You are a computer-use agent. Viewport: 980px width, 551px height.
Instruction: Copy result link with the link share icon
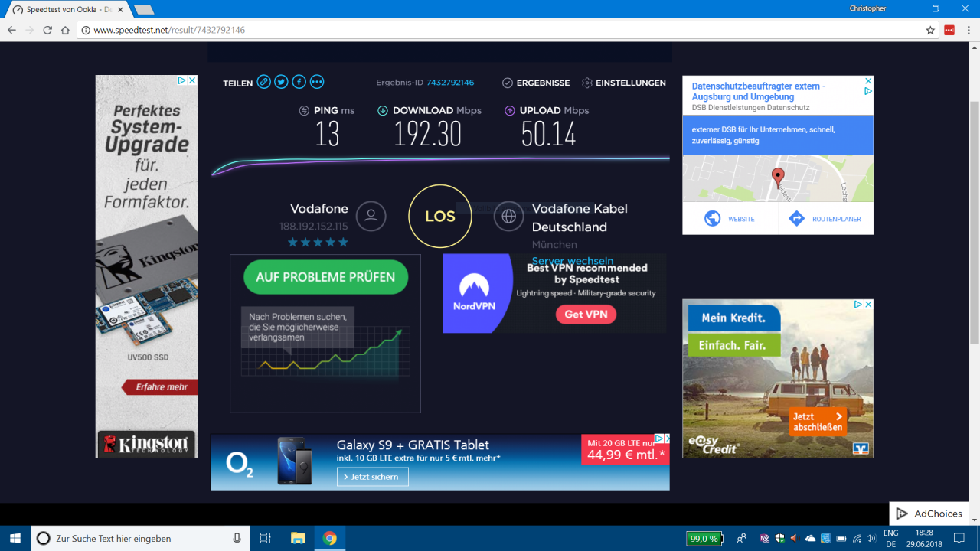(263, 82)
